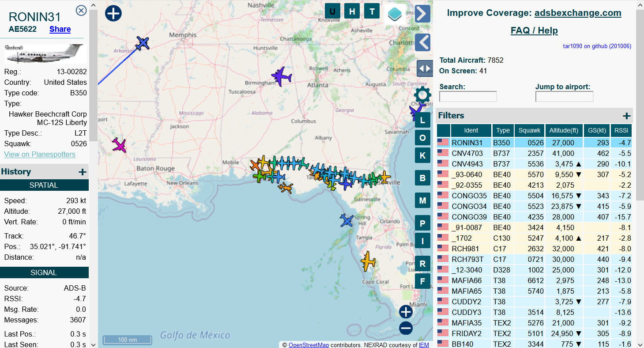The width and height of the screenshot is (644, 348).
Task: Select the yellow aircraft icon near Cape Coral
Action: coord(368,261)
